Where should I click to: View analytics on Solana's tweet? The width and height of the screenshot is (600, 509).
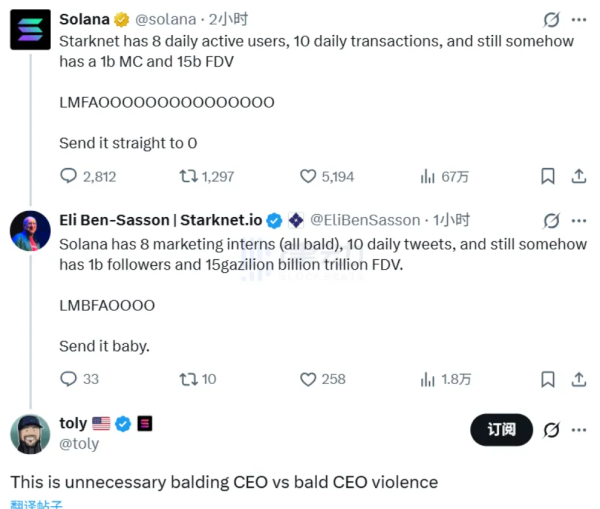[x=427, y=176]
